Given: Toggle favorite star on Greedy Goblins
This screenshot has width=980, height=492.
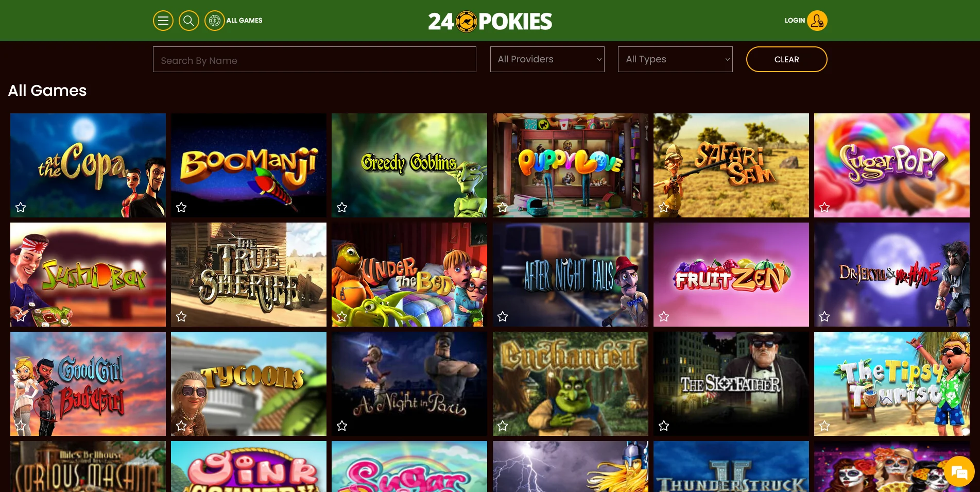Looking at the screenshot, I should (x=342, y=208).
